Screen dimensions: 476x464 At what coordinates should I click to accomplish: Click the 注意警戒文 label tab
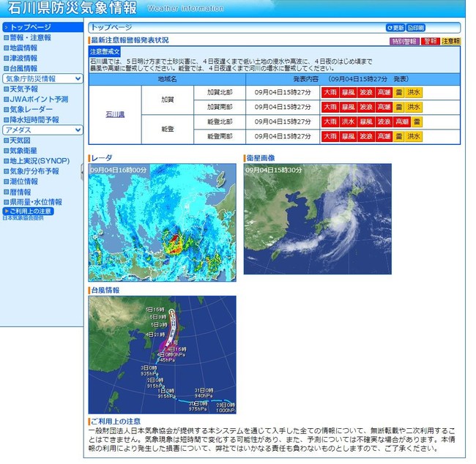tap(105, 52)
